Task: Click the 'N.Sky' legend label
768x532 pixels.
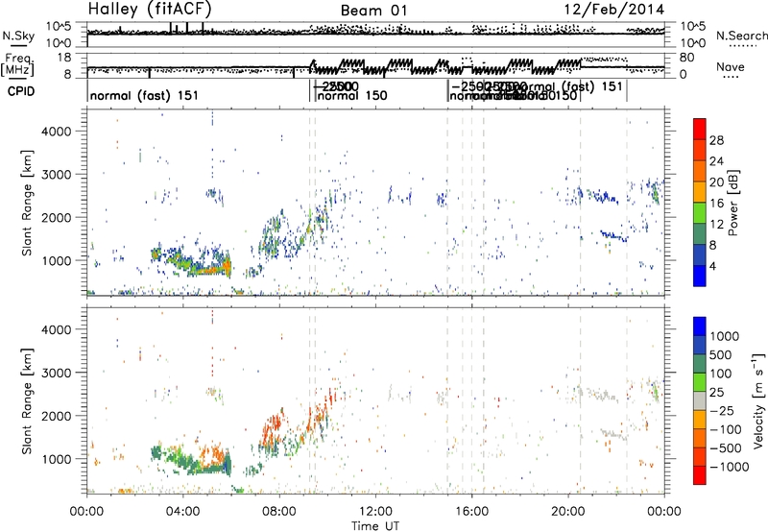Action: pyautogui.click(x=18, y=36)
